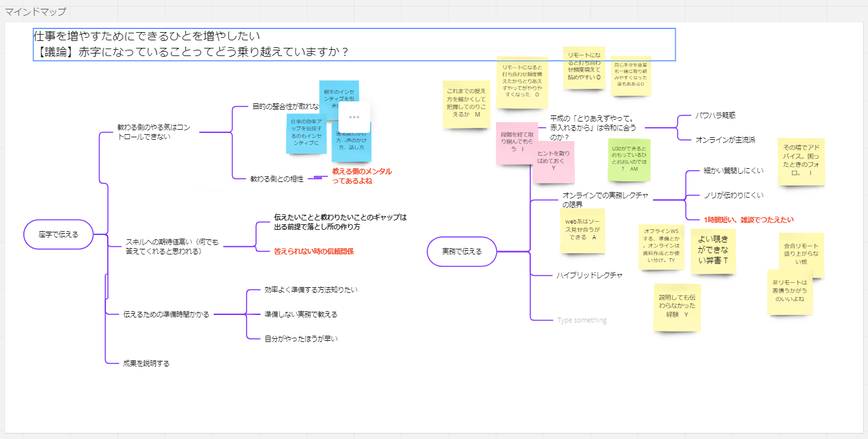Click the パワハラ疑惑 node
868x439 pixels.
715,116
